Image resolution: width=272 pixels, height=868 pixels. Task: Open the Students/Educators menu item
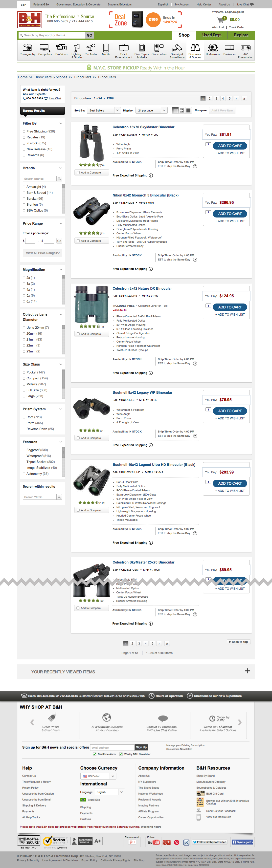(119, 4)
